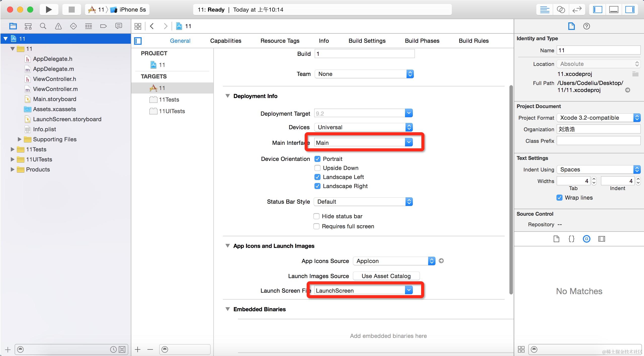Uncheck Landscape Left orientation
Screen dimensions: 644x356
317,177
